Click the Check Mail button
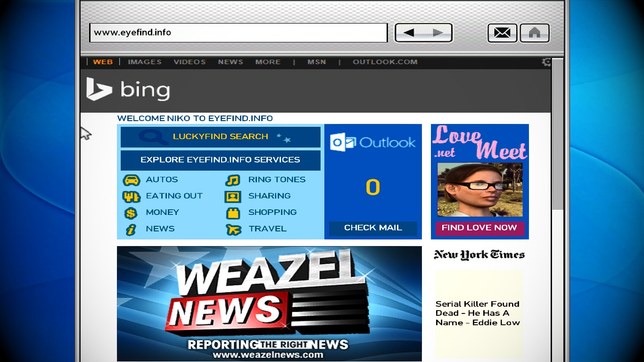This screenshot has width=644, height=362. point(373,228)
